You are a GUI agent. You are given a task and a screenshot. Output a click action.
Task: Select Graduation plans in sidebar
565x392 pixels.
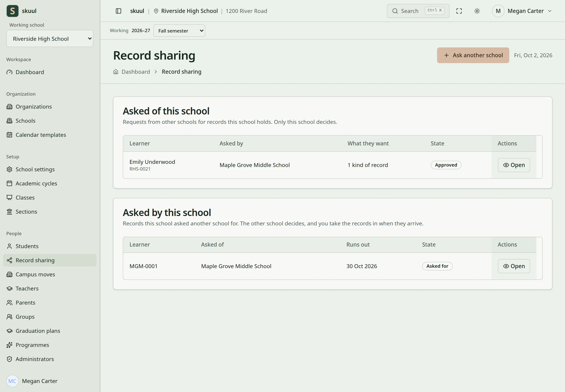point(50,331)
